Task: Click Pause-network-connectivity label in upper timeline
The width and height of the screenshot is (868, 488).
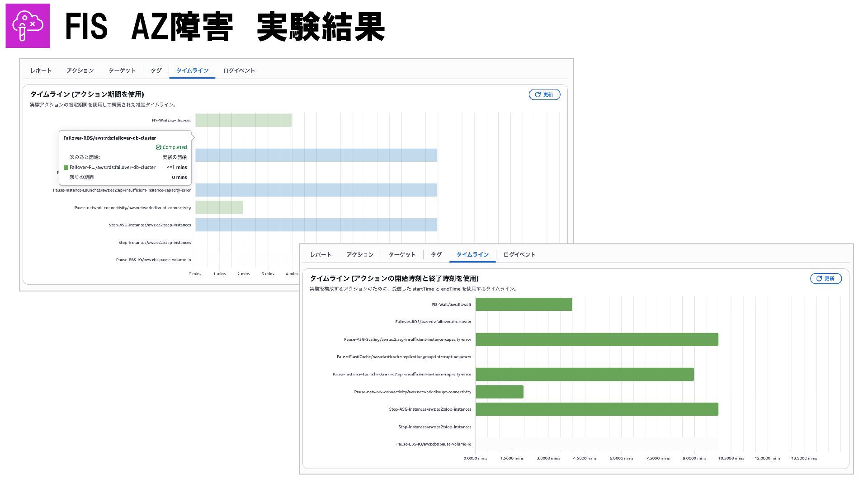Action: (x=132, y=208)
